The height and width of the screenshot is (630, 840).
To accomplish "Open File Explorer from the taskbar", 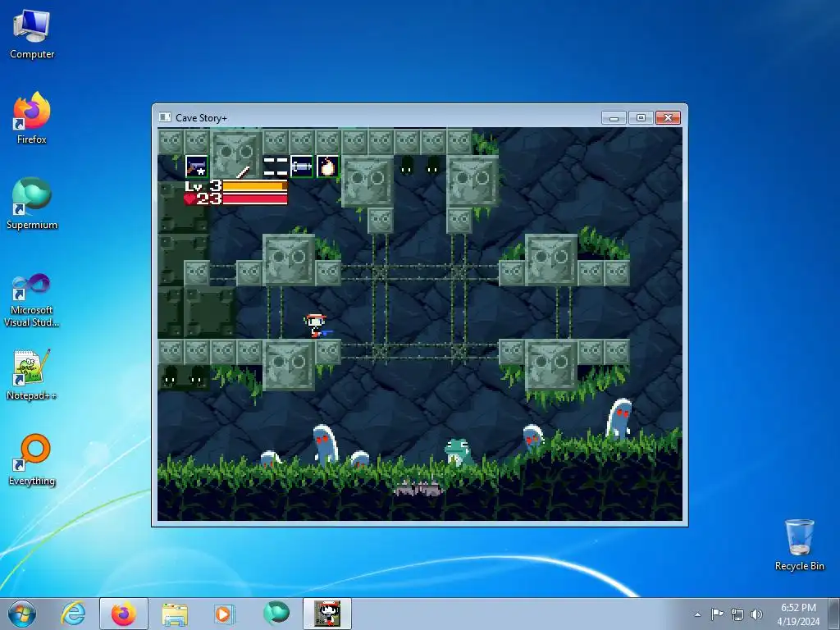I will pyautogui.click(x=175, y=614).
